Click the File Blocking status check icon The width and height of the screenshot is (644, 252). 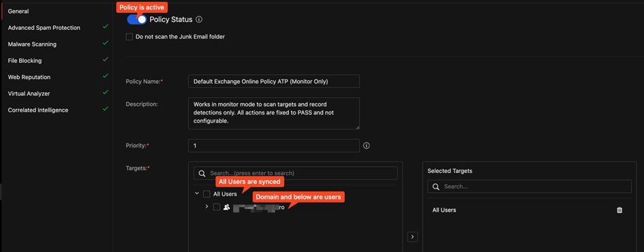pyautogui.click(x=106, y=59)
